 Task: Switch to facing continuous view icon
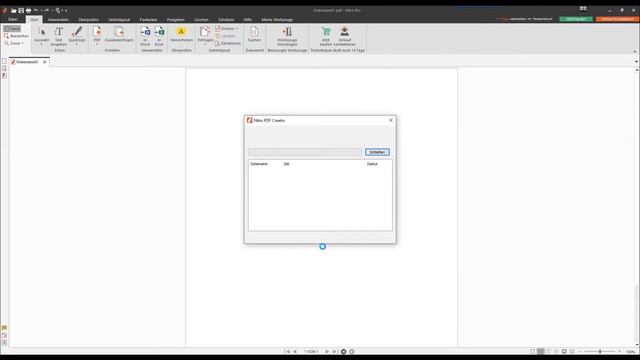pos(556,351)
